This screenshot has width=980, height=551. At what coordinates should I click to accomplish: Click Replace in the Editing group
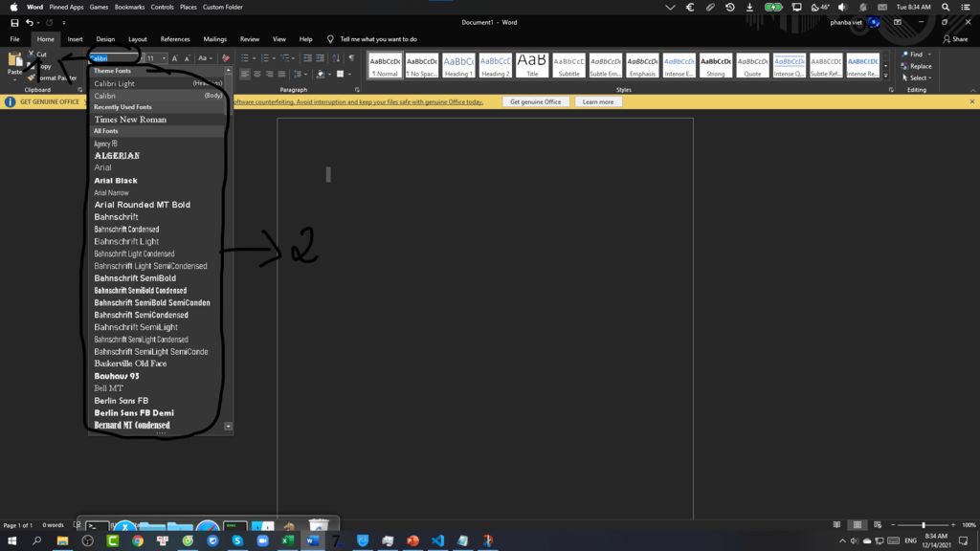click(917, 66)
